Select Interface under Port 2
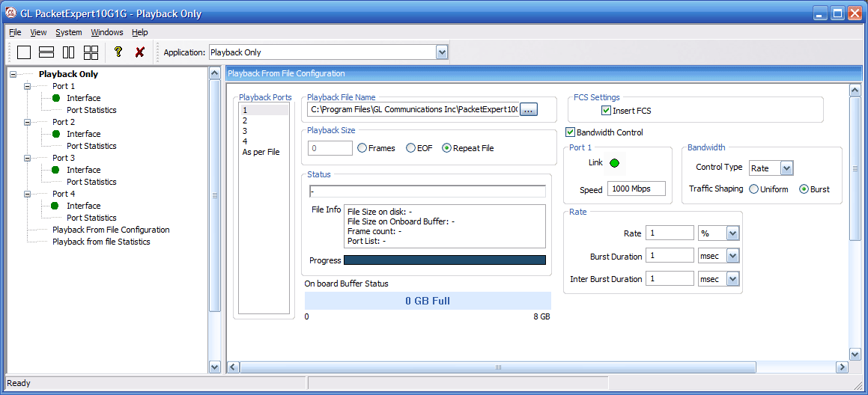Screen dimensions: 868x395 pos(84,134)
